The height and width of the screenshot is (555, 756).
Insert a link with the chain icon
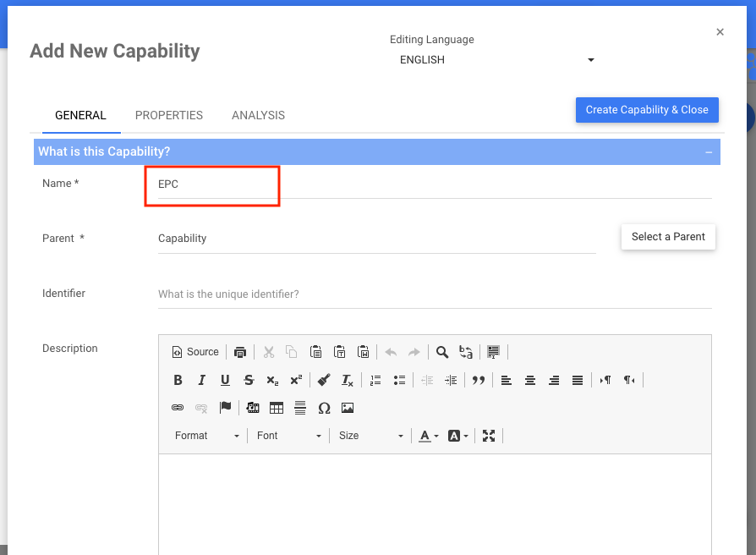(178, 408)
